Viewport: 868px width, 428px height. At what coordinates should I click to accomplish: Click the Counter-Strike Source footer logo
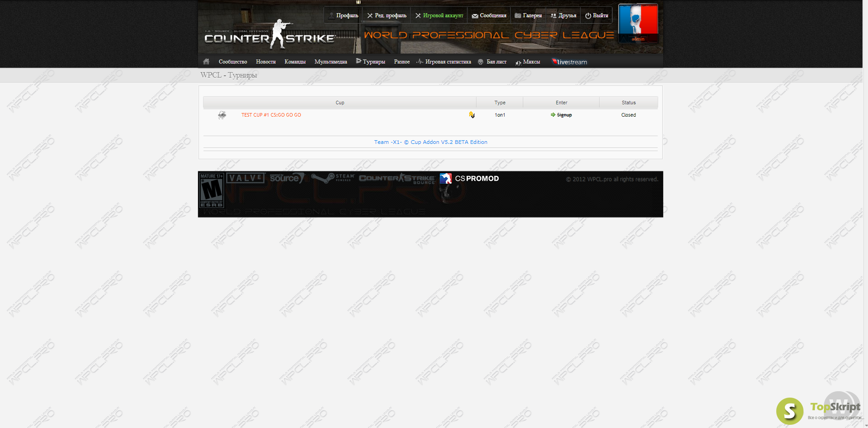397,178
